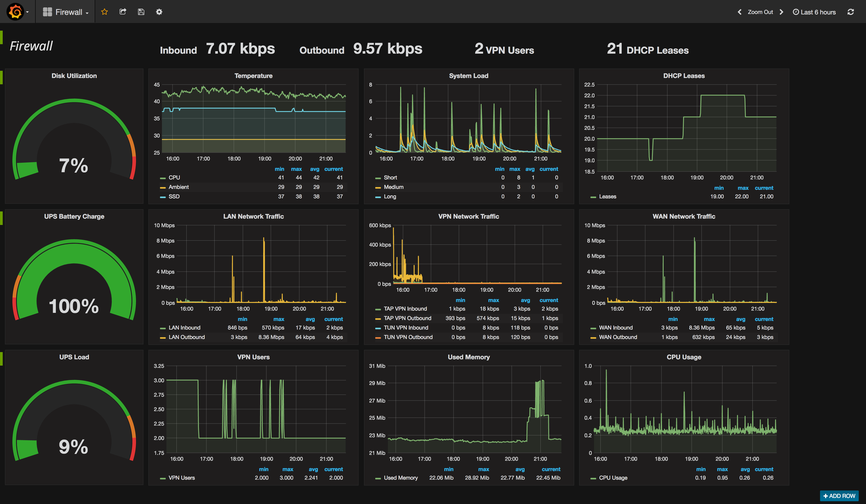Open dashboard settings gear icon
Image resolution: width=866 pixels, height=504 pixels.
pos(159,12)
